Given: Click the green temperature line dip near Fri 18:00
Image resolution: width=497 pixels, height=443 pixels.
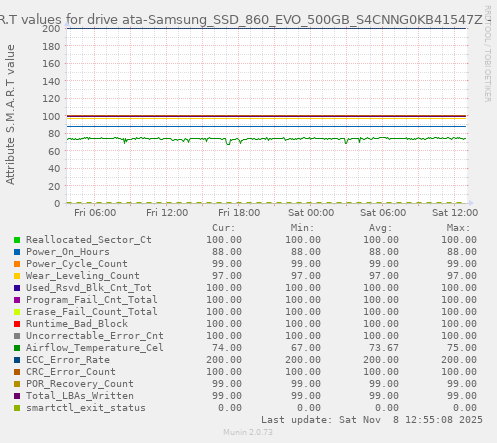Looking at the screenshot, I should 228,143.
